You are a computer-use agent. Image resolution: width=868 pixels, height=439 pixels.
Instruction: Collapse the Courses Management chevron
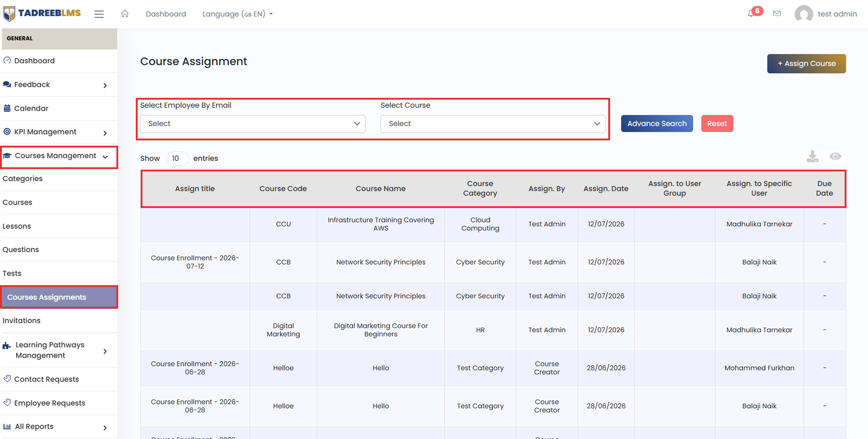coord(105,157)
